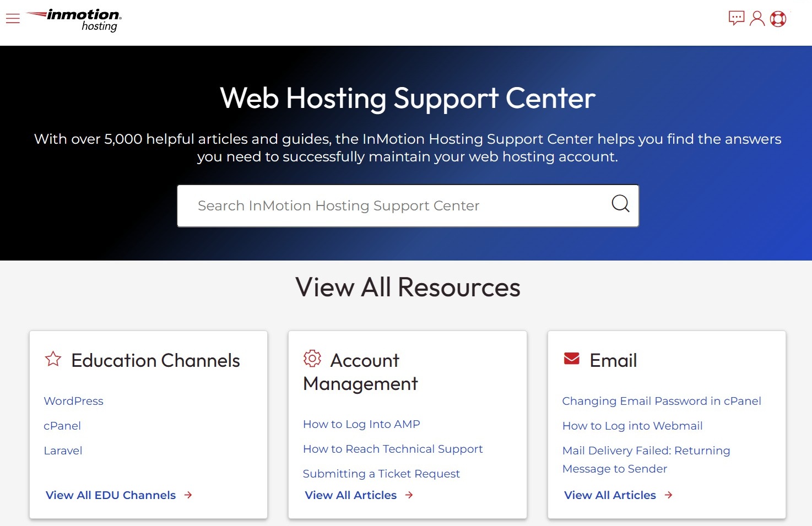Open the WordPress education channel
Screen dimensions: 812x526
[x=73, y=401]
